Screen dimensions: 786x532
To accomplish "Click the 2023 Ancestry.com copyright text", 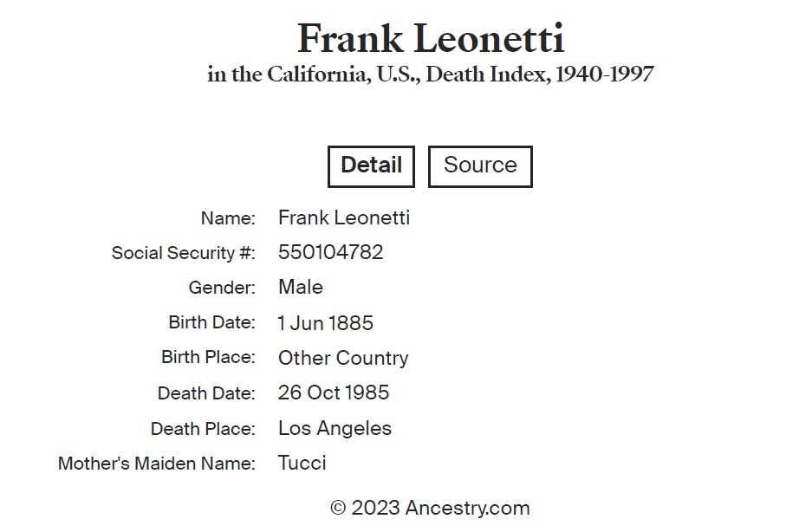I will 430,508.
